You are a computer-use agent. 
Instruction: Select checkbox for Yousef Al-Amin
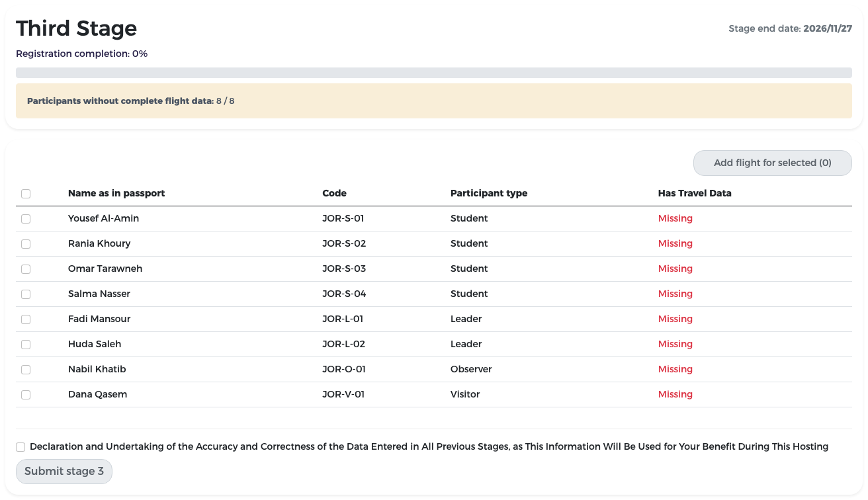coord(26,219)
